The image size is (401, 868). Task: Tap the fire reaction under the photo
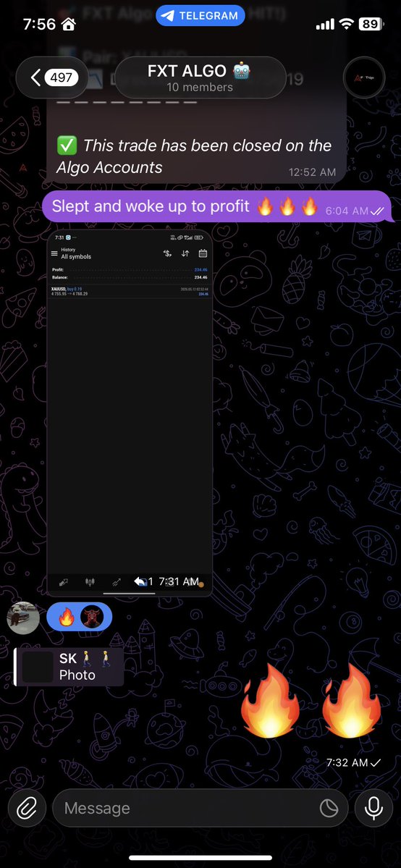click(x=67, y=617)
